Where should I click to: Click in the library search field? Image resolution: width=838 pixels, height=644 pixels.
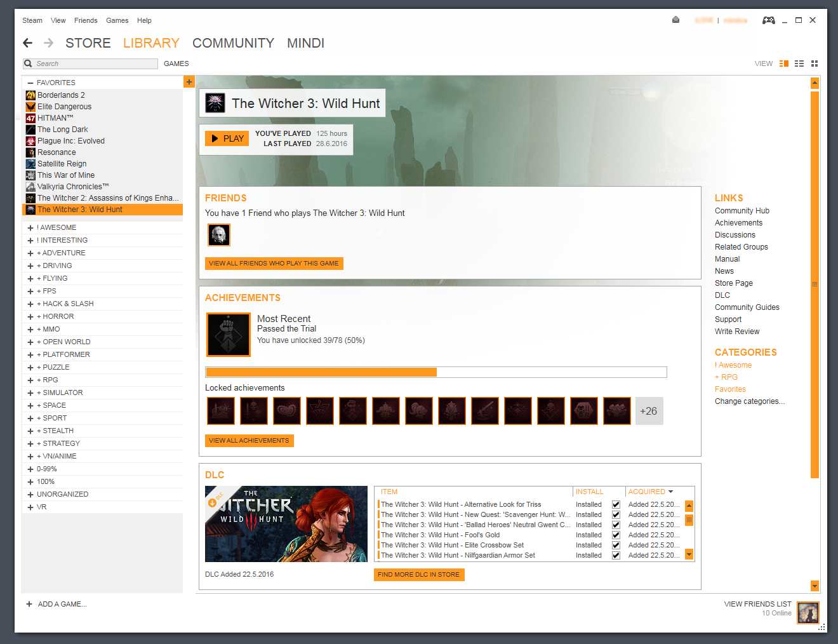coord(90,64)
